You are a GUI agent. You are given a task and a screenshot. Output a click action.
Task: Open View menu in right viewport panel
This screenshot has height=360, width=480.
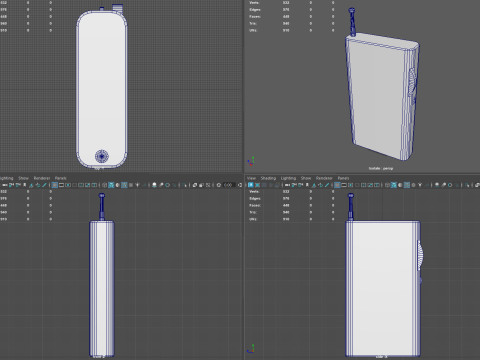(x=251, y=178)
